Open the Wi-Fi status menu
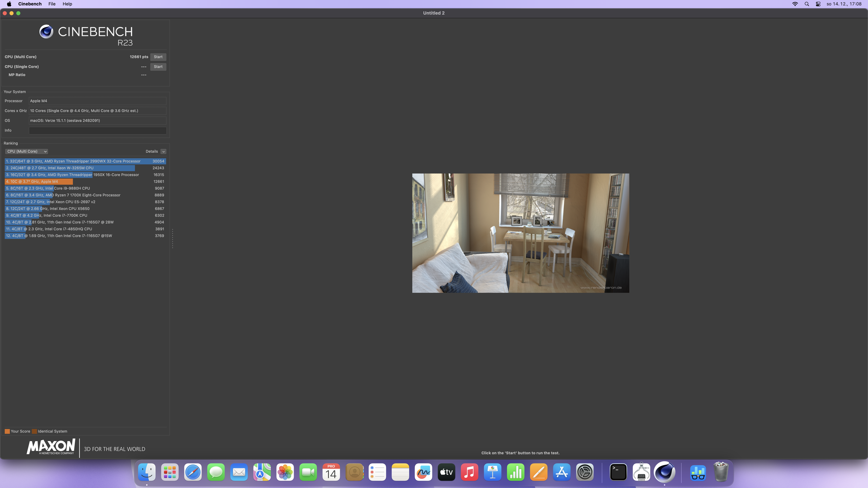The height and width of the screenshot is (488, 868). point(795,4)
